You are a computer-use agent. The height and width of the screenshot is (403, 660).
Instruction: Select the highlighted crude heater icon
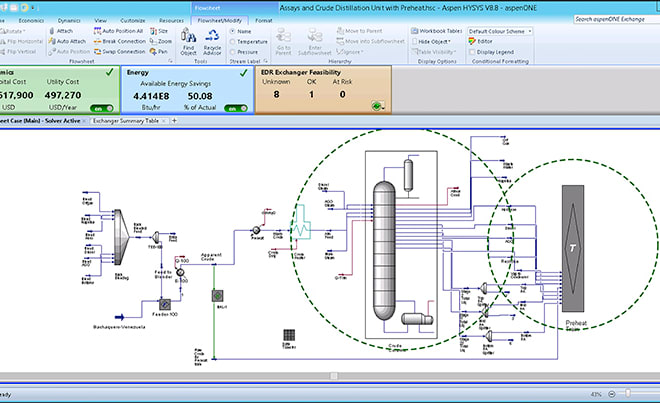tap(301, 222)
